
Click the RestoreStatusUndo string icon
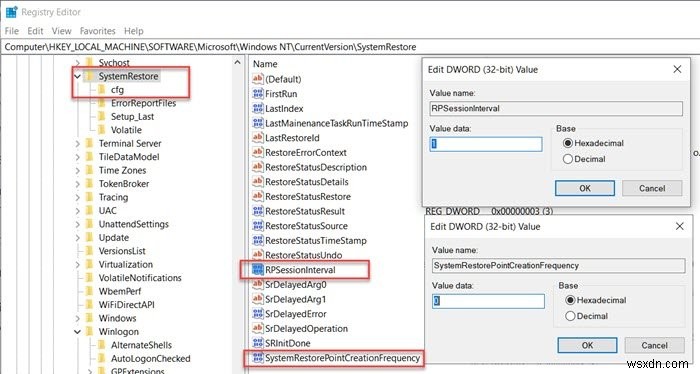pos(258,255)
